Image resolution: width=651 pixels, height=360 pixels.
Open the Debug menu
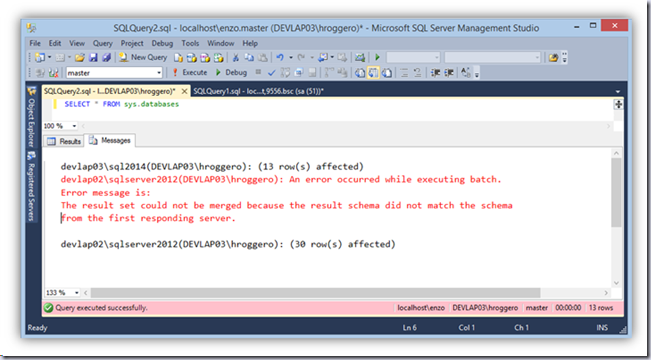coord(162,43)
